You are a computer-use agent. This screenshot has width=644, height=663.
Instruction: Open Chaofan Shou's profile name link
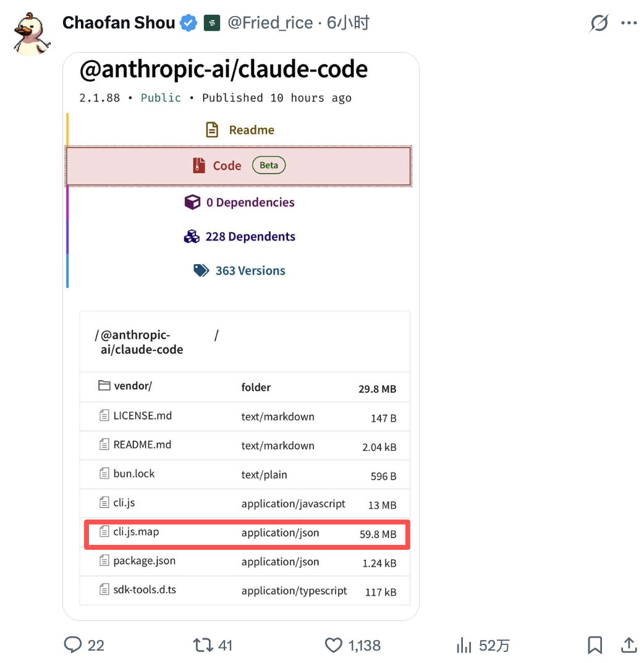119,24
